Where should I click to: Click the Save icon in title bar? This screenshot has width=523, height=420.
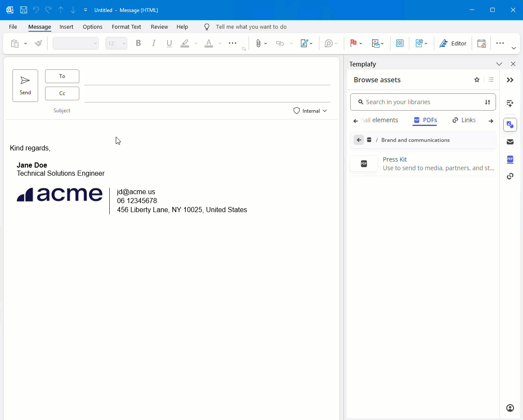click(24, 10)
